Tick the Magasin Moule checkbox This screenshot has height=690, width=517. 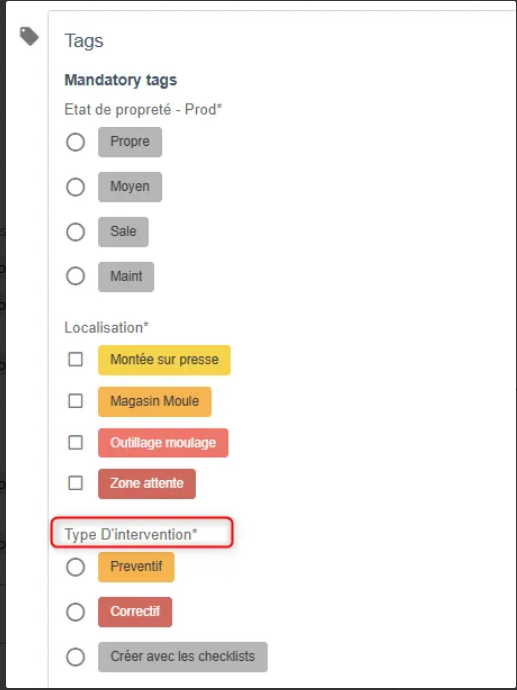coord(76,401)
